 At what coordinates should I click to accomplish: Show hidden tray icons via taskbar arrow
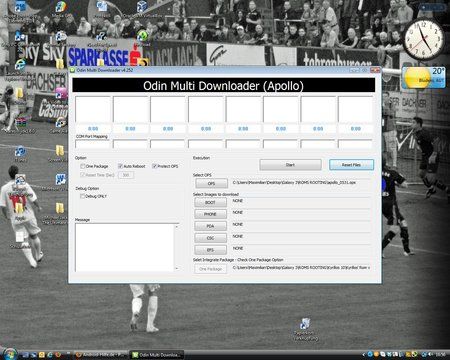pos(364,355)
